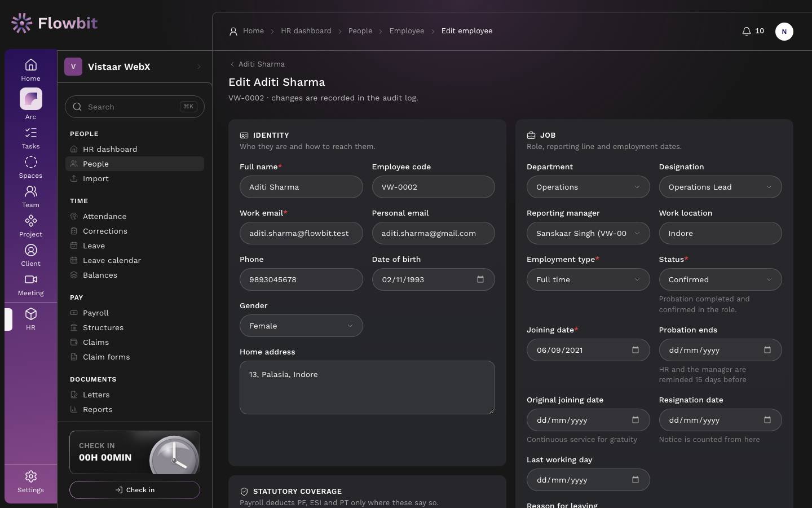Image resolution: width=812 pixels, height=508 pixels.
Task: Open Tasks in the left rail
Action: click(30, 138)
